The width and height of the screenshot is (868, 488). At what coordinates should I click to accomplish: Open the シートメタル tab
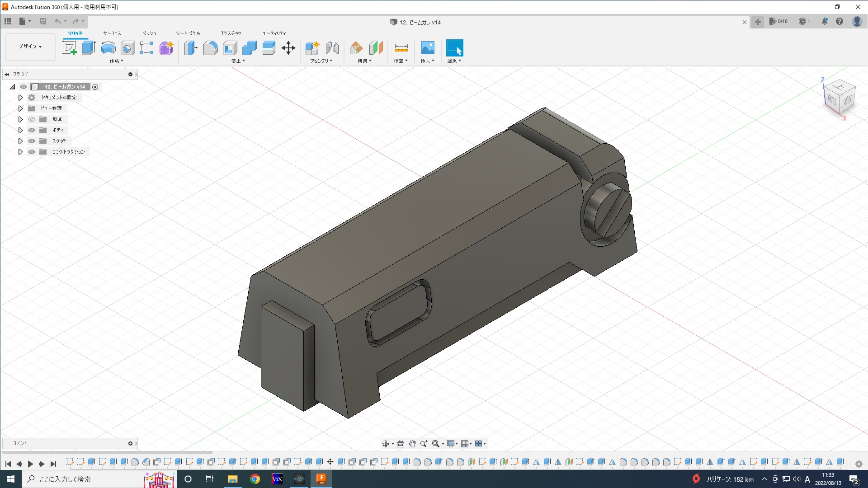pyautogui.click(x=188, y=33)
